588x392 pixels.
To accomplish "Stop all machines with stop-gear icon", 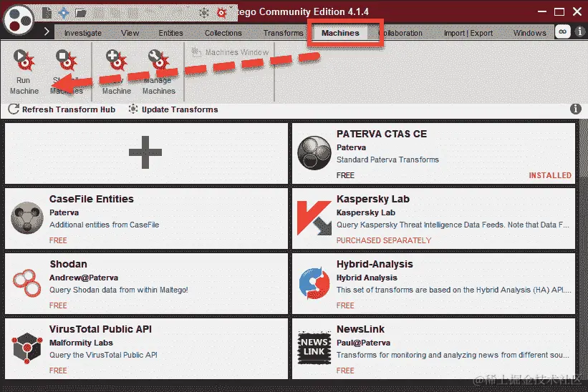I will coord(67,72).
